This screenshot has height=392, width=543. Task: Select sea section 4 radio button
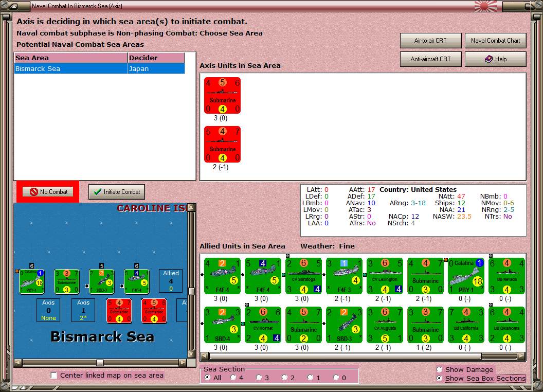point(233,378)
